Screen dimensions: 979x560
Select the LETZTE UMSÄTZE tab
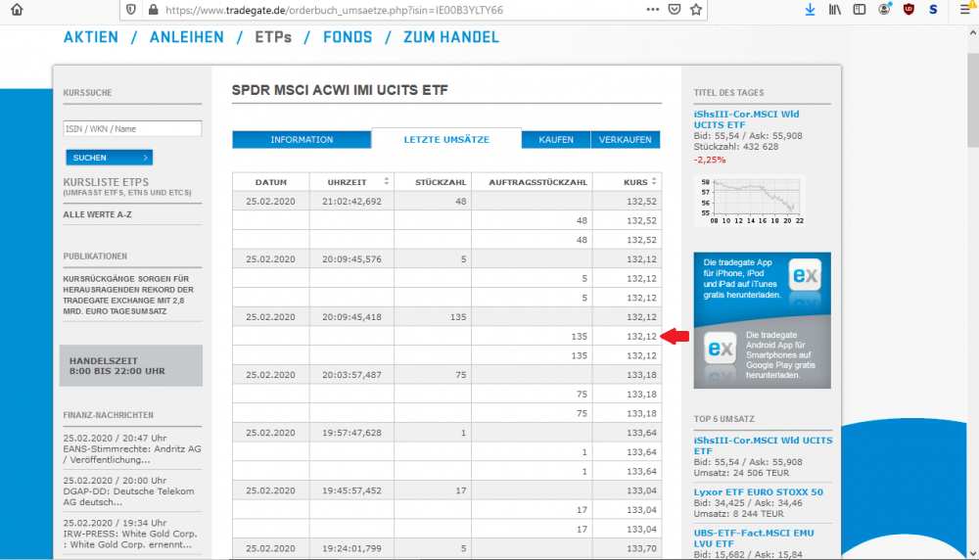446,139
